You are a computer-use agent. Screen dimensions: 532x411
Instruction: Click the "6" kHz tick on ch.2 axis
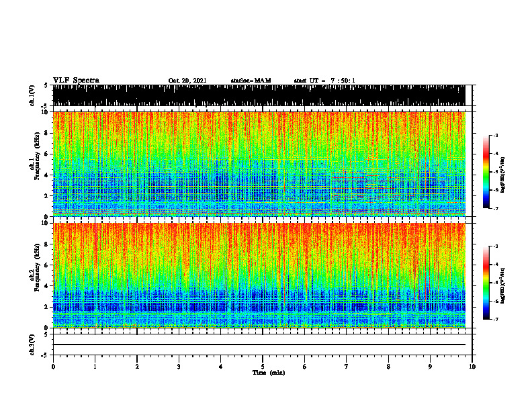click(x=47, y=265)
